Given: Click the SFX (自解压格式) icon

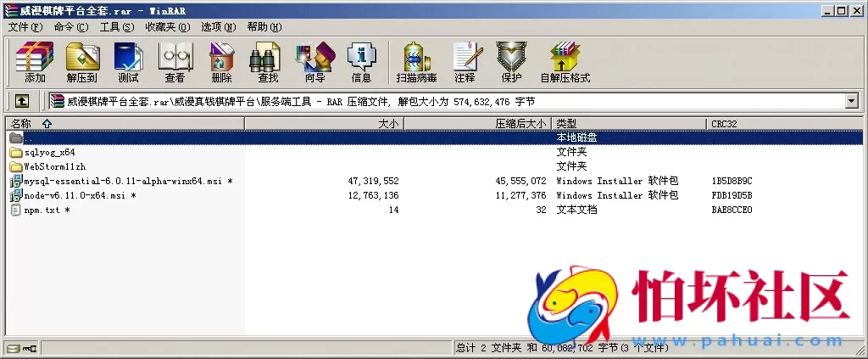Looking at the screenshot, I should [x=565, y=61].
